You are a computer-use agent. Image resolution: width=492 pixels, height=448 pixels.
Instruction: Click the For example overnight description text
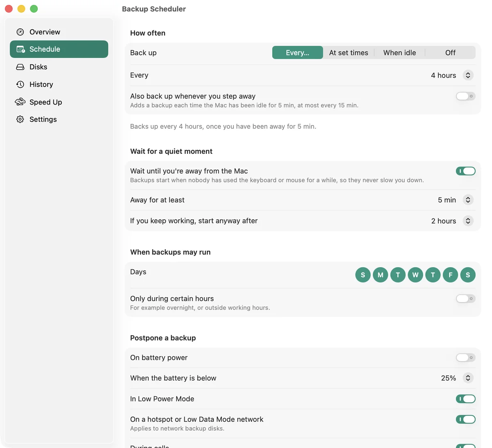200,308
